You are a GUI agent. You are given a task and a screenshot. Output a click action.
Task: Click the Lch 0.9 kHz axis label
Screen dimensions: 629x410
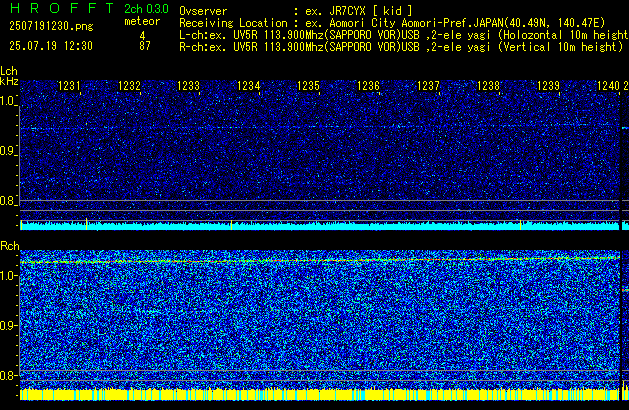(x=8, y=151)
